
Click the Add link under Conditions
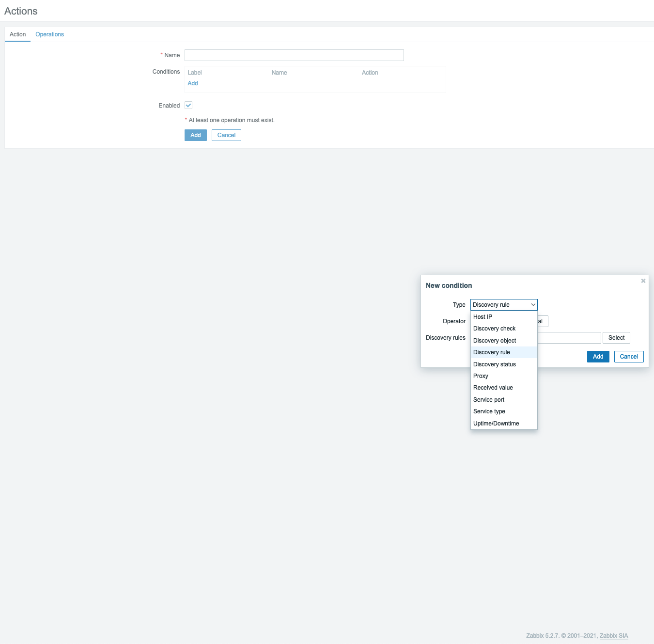193,83
